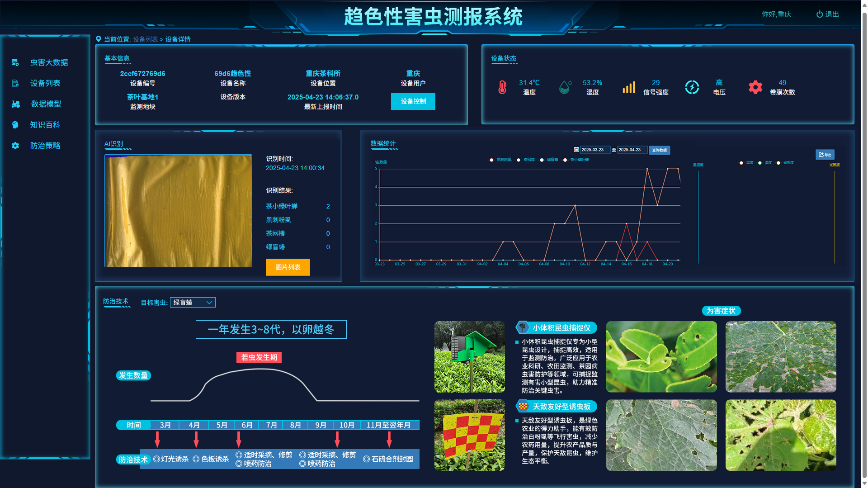Click the 茶叶基地1 monitoring plot name

click(x=142, y=97)
